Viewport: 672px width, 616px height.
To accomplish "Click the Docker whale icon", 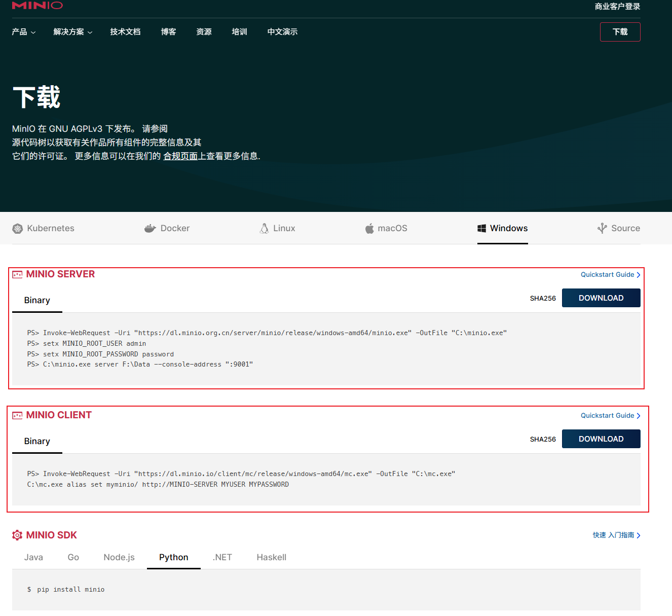I will coord(150,229).
